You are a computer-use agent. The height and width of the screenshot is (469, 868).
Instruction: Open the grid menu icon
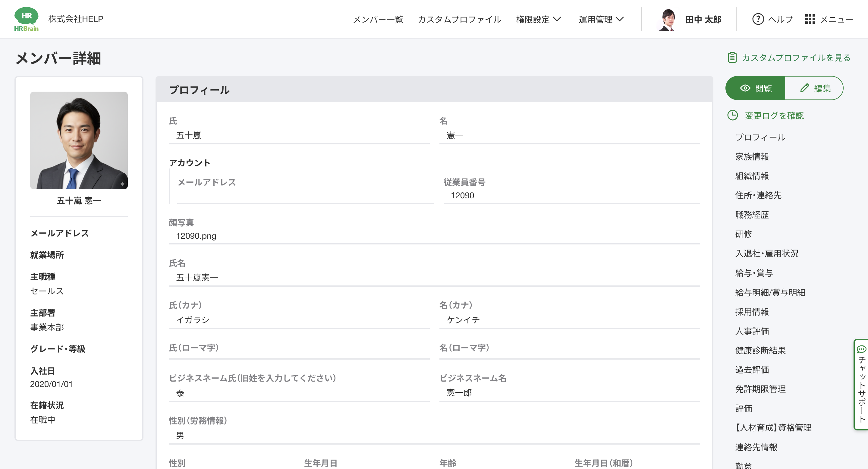(810, 19)
